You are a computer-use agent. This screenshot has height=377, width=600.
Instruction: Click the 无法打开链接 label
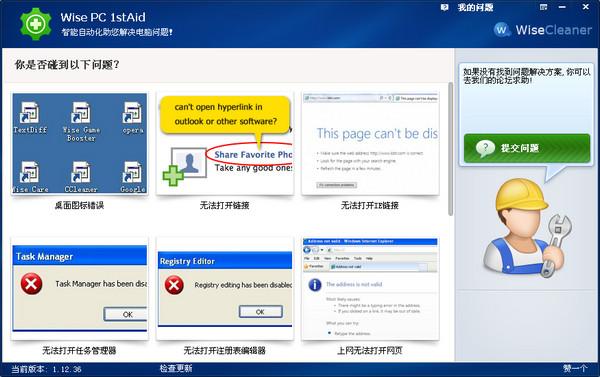click(225, 206)
